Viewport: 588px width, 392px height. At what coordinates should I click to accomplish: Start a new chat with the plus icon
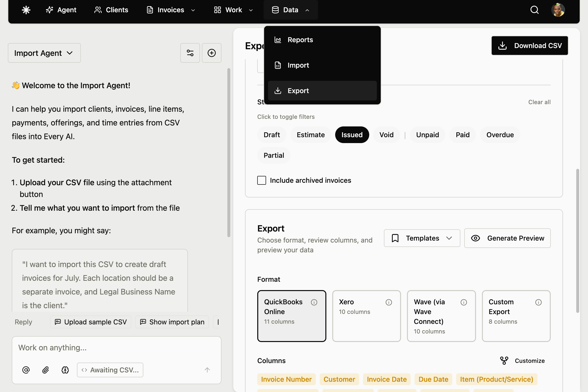211,53
